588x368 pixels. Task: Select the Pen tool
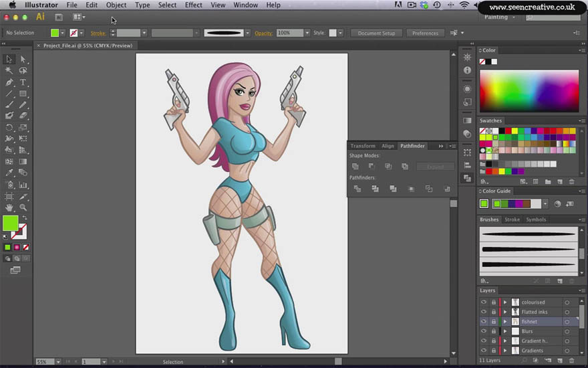[x=9, y=82]
